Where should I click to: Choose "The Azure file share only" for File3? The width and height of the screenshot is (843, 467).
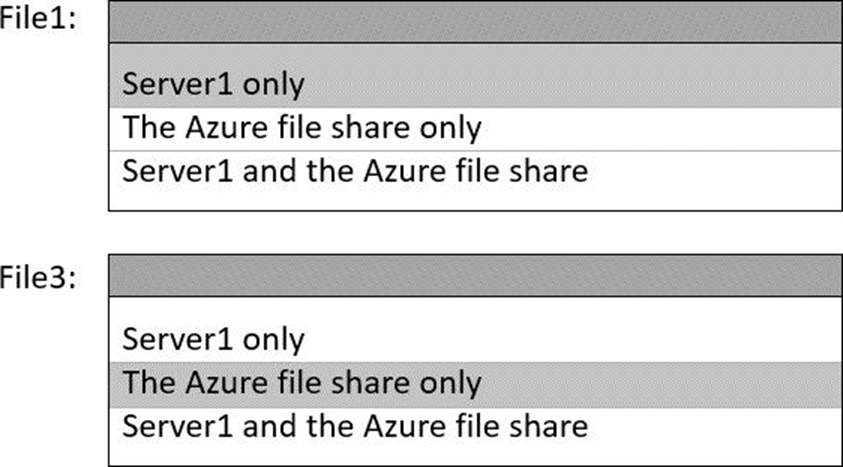tap(302, 383)
